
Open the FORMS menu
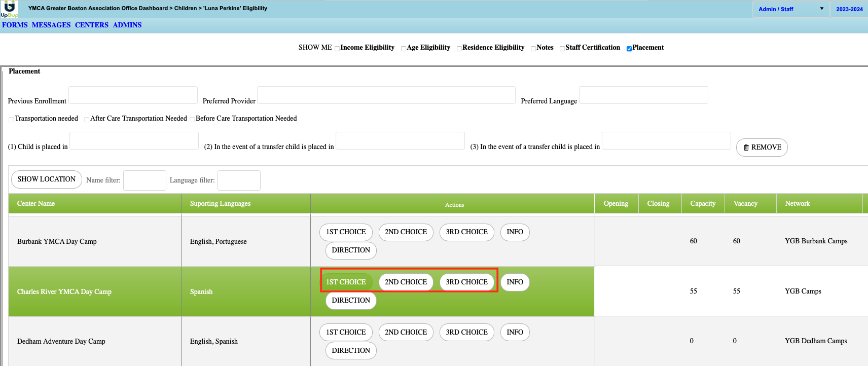[15, 25]
